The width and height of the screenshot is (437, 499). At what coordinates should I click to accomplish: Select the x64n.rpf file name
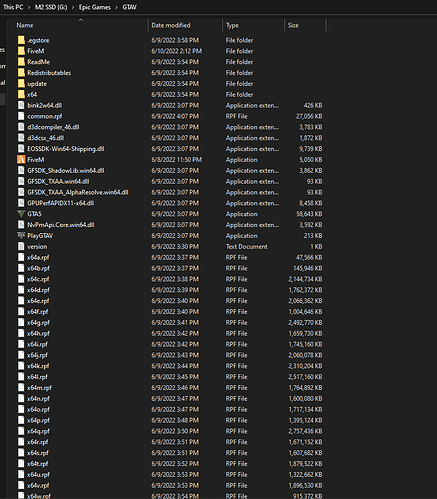[38, 399]
